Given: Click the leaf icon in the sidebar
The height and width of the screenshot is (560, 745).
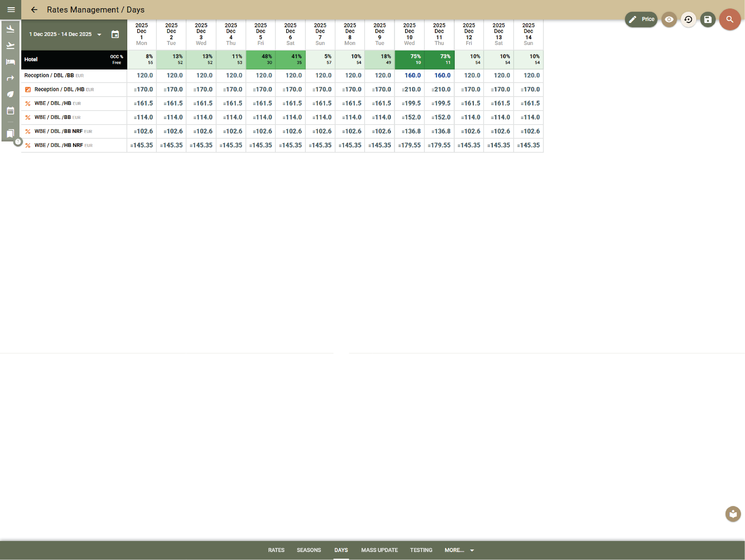Looking at the screenshot, I should pos(10,94).
